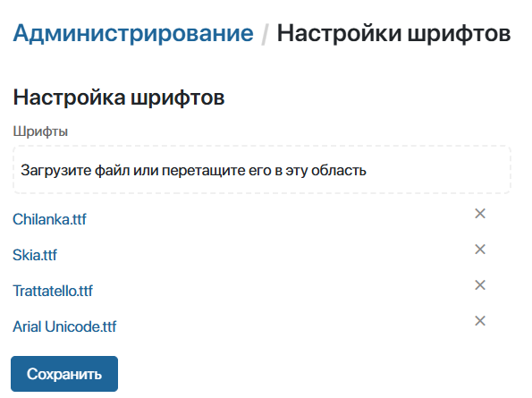Click the word 'Unicode' in the last font link
The width and height of the screenshot is (532, 398).
pyautogui.click(x=72, y=326)
